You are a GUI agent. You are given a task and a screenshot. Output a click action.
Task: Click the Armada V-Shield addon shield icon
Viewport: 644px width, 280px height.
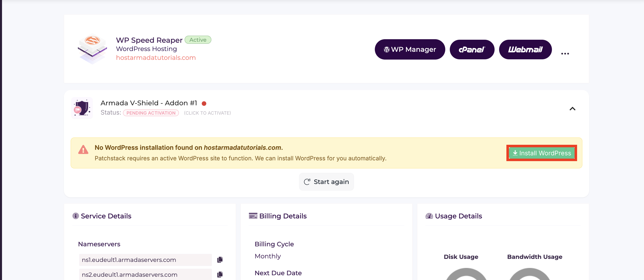point(82,108)
